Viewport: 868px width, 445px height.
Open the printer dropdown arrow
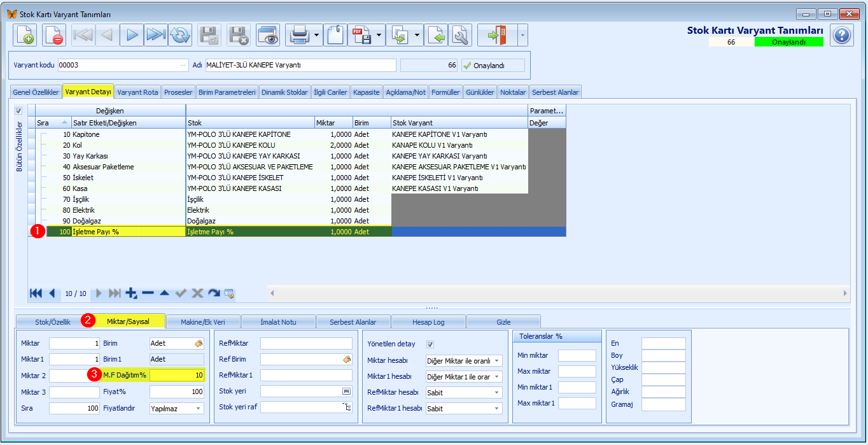317,35
